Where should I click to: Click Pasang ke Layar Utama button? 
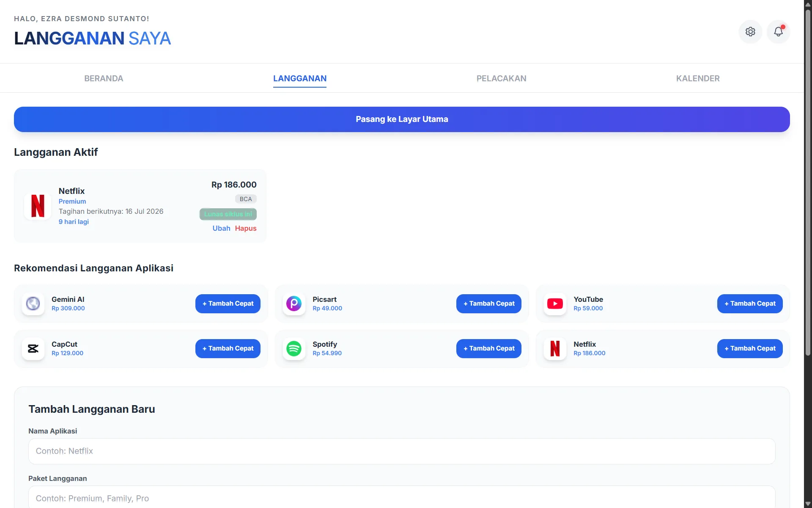click(402, 119)
